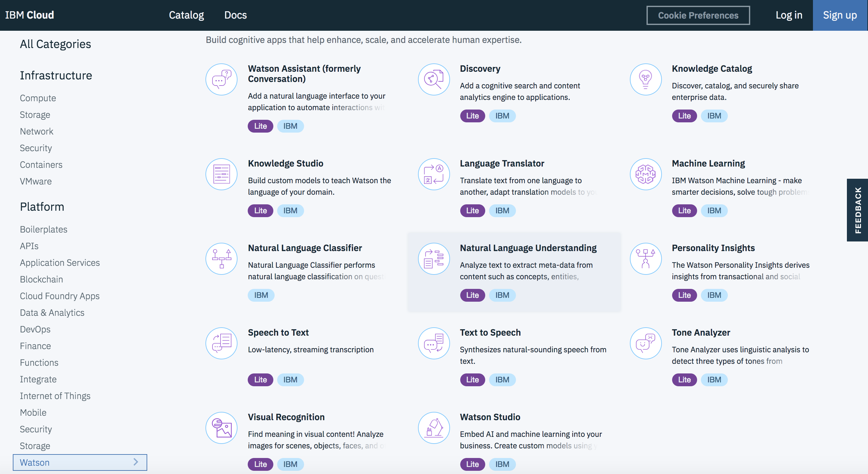This screenshot has width=868, height=474.
Task: Open the Docs menu
Action: [235, 15]
